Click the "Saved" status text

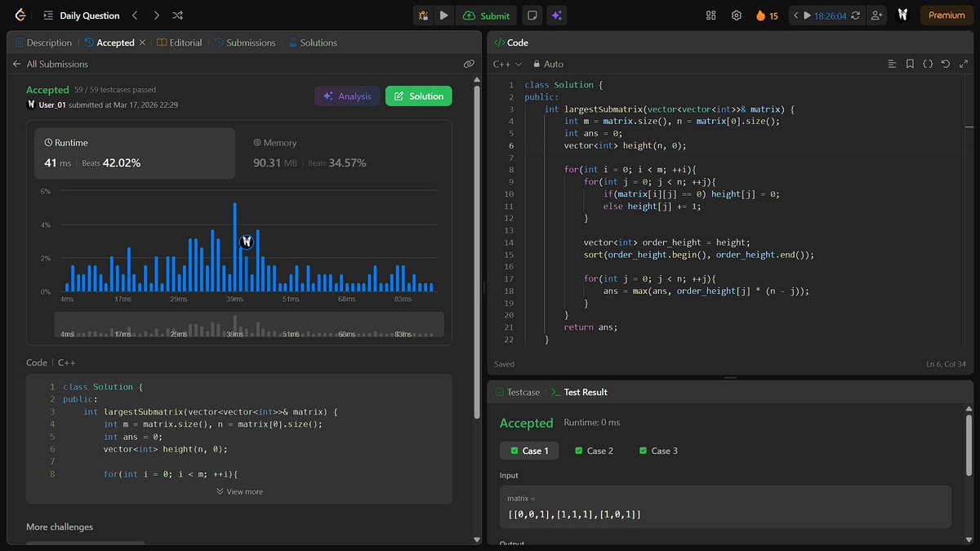tap(505, 364)
